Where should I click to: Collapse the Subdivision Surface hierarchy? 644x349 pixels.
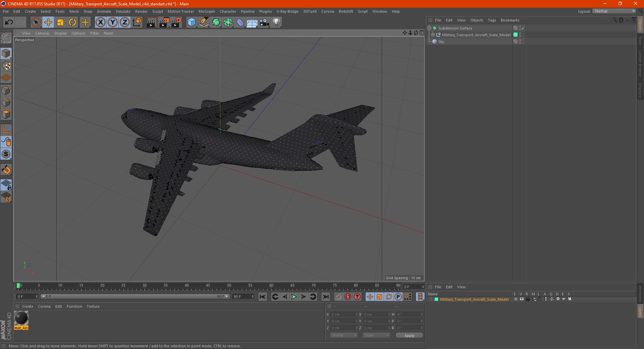[x=429, y=28]
